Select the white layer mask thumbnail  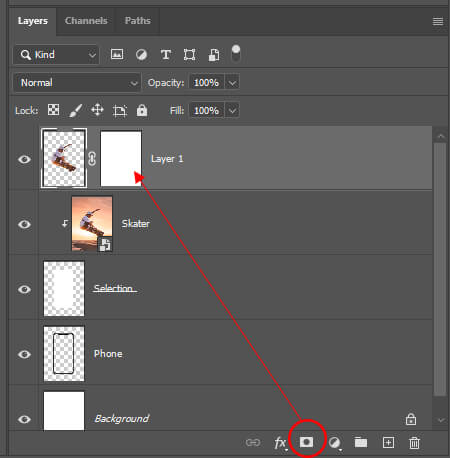121,158
